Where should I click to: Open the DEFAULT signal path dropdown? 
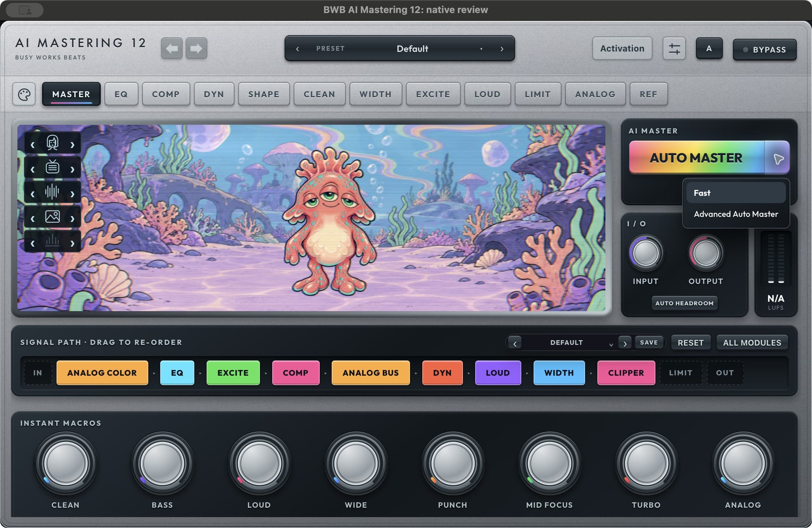point(570,343)
